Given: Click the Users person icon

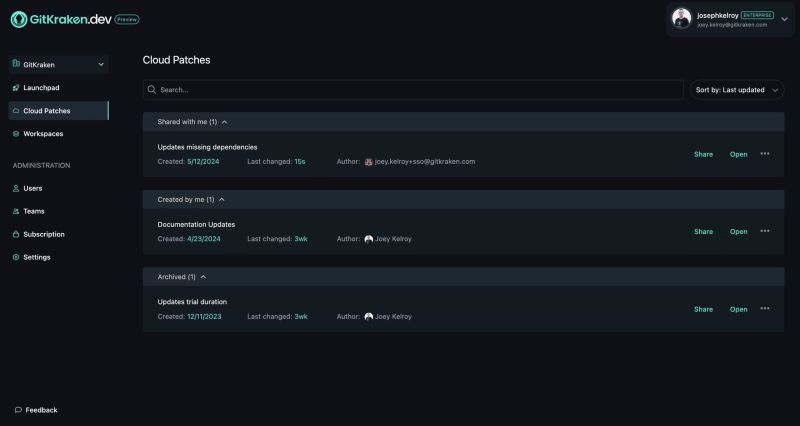Looking at the screenshot, I should click(x=16, y=188).
